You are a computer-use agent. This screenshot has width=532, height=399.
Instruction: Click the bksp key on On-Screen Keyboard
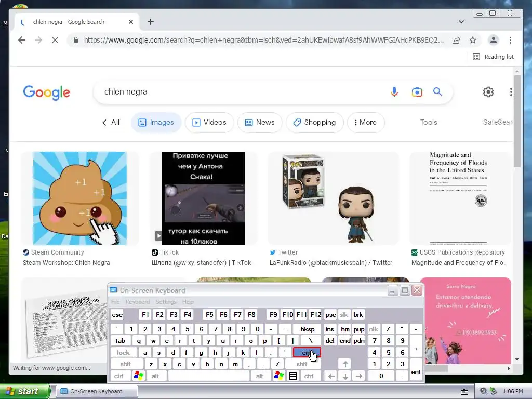point(307,329)
